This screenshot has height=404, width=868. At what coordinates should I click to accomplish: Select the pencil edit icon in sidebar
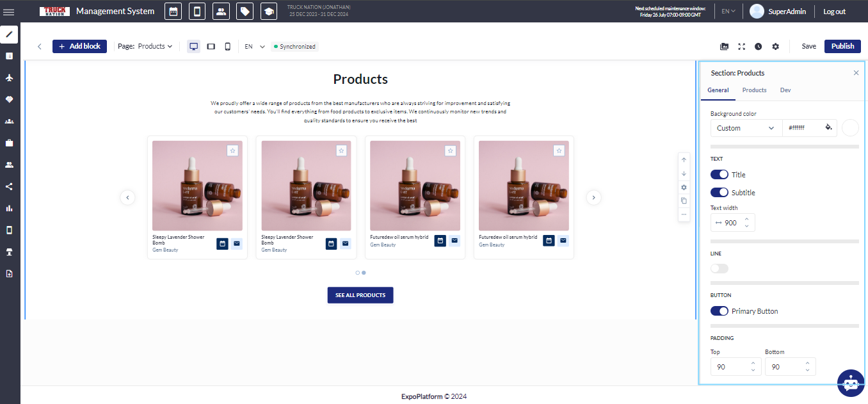coord(9,34)
